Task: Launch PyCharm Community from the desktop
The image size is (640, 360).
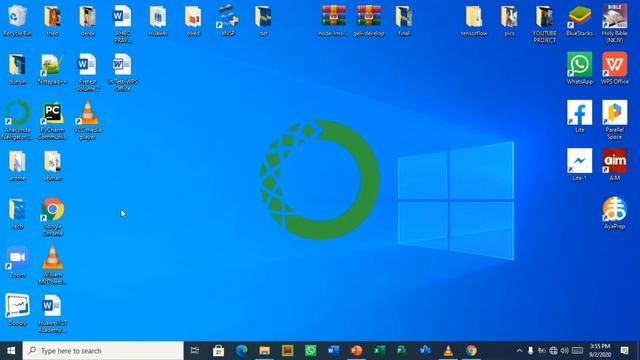Action: tap(52, 120)
